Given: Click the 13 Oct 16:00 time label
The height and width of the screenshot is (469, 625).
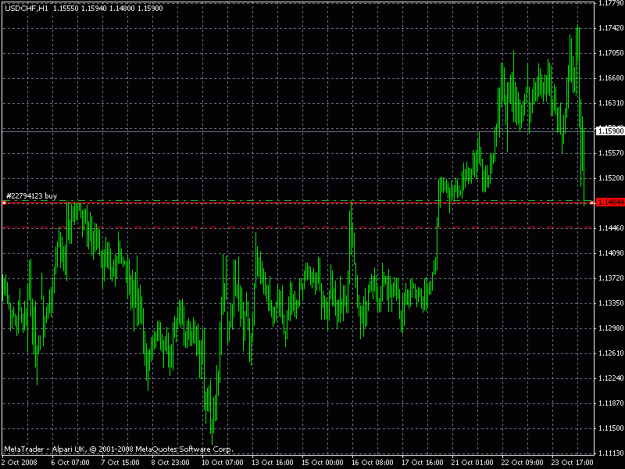Looking at the screenshot, I should tap(272, 463).
